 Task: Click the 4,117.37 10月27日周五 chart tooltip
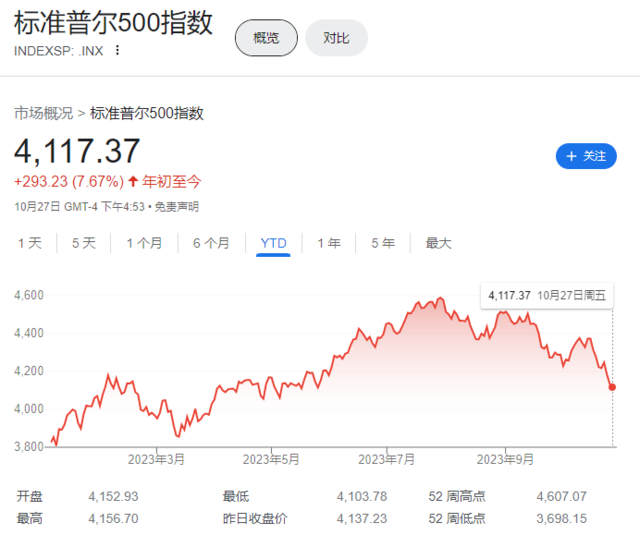547,295
